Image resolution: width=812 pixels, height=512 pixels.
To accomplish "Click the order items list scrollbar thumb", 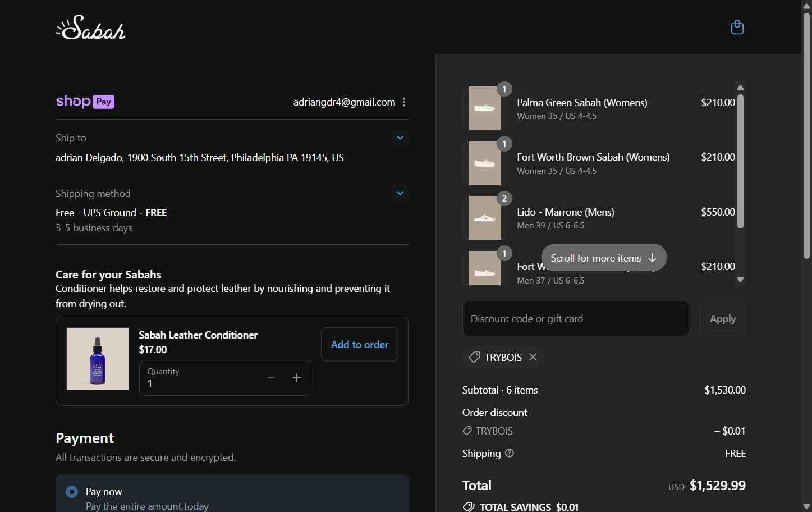I will [x=740, y=161].
